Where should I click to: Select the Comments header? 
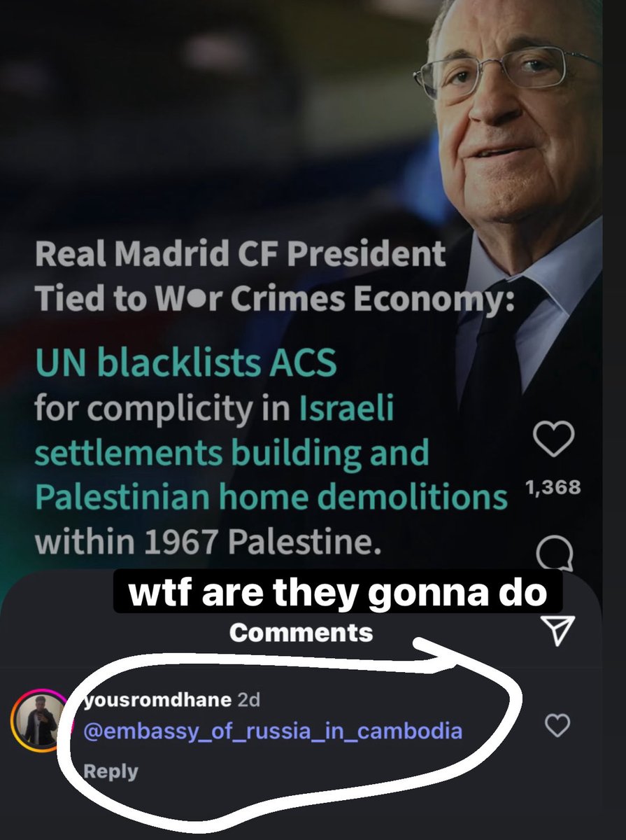301,633
